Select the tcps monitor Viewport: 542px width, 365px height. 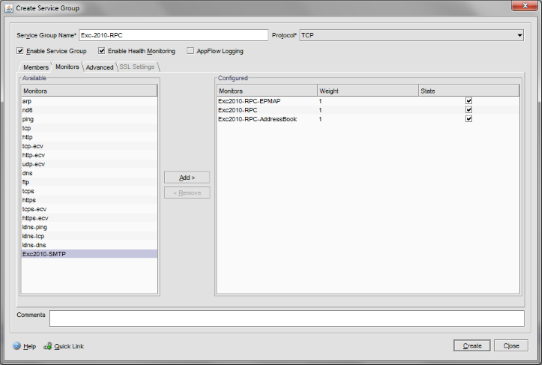(89, 191)
